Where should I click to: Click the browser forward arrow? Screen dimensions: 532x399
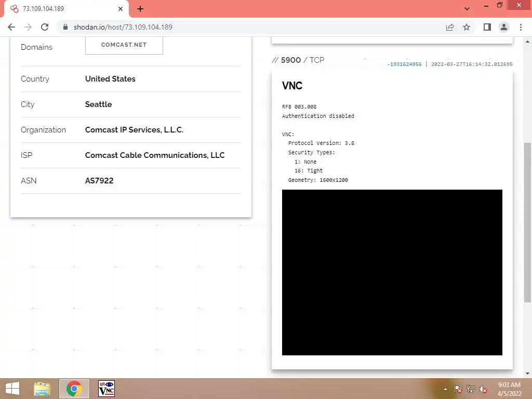[28, 27]
